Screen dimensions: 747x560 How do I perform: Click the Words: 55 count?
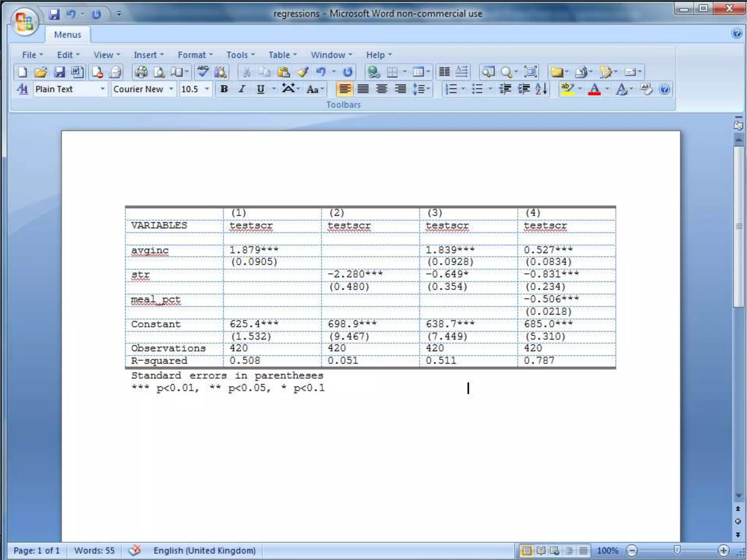[94, 550]
